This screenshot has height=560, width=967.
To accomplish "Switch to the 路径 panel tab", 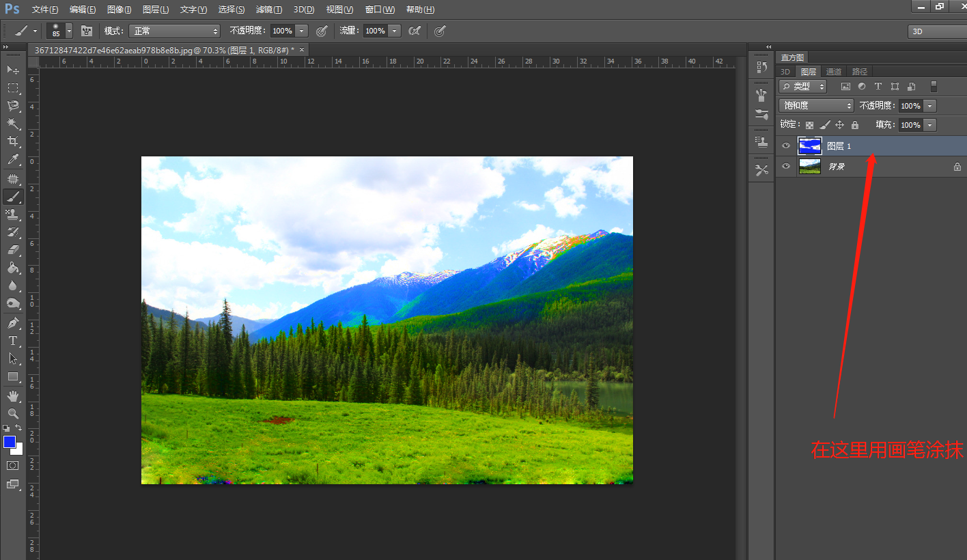I will (x=859, y=72).
